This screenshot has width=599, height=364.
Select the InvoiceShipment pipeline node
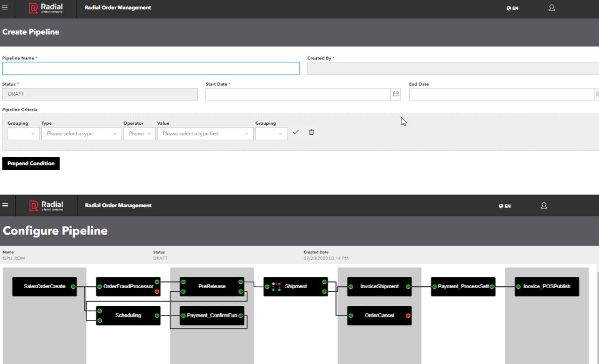pos(379,286)
